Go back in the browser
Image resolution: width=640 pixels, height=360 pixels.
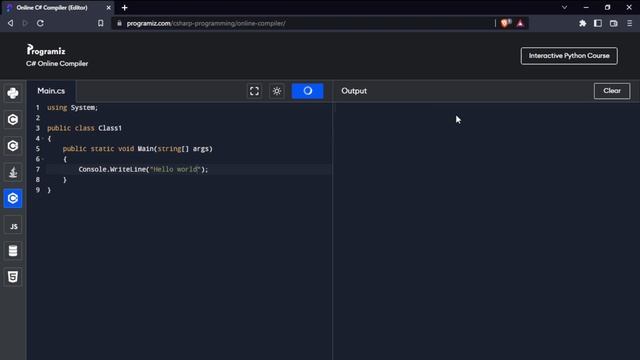coord(11,23)
